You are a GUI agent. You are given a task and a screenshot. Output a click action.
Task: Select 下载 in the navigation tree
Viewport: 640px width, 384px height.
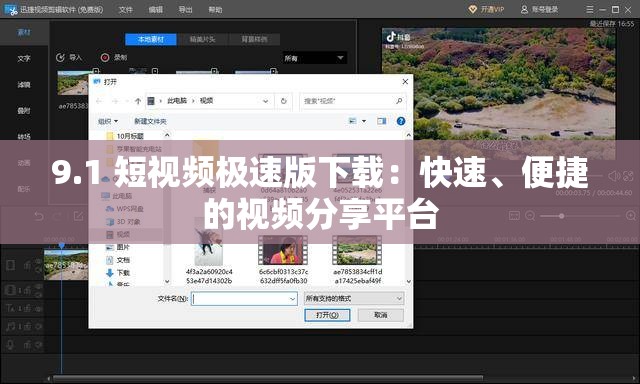coord(118,273)
